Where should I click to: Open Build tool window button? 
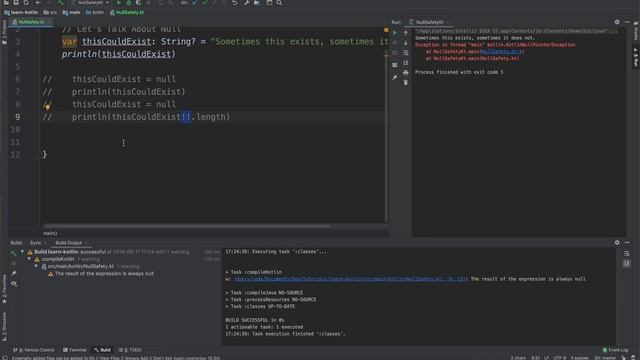[102, 350]
